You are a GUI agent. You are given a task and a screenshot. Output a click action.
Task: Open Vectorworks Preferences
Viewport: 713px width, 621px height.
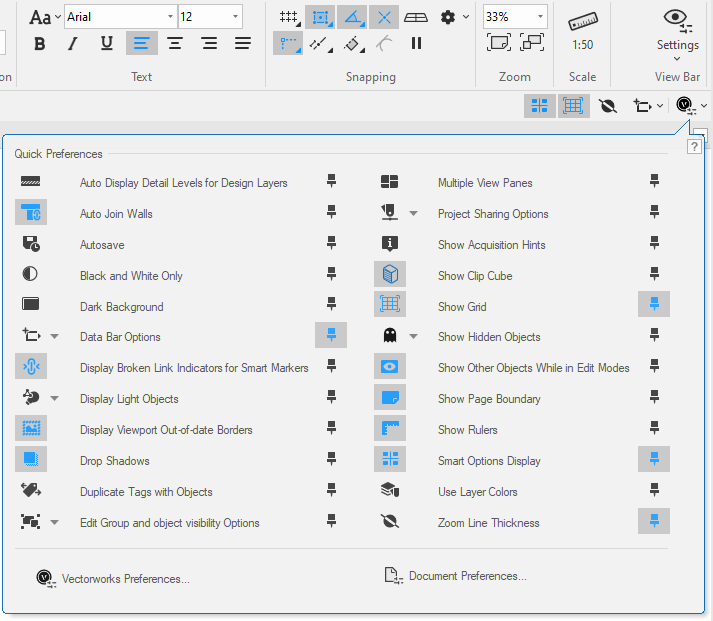coord(125,578)
